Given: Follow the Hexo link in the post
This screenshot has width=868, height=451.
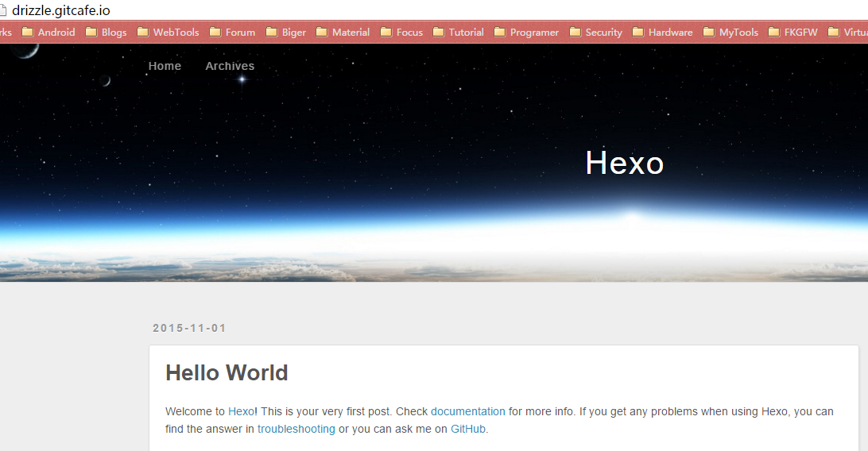Looking at the screenshot, I should pyautogui.click(x=241, y=411).
